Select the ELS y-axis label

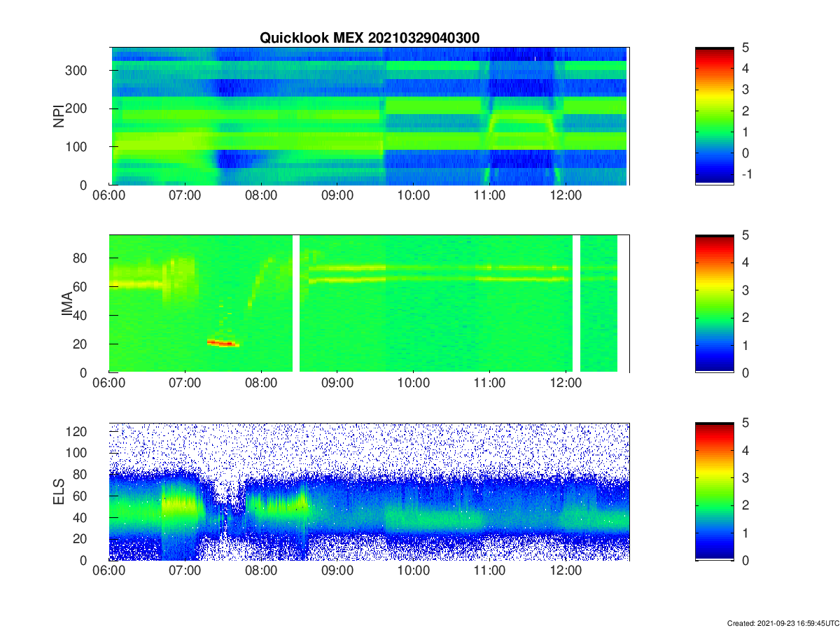(59, 491)
